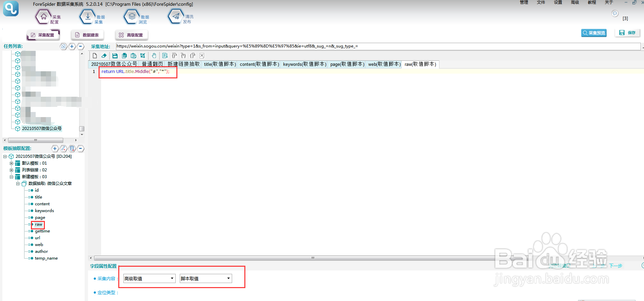Click the copy icon in script toolbar
This screenshot has height=301, width=644.
tap(124, 56)
